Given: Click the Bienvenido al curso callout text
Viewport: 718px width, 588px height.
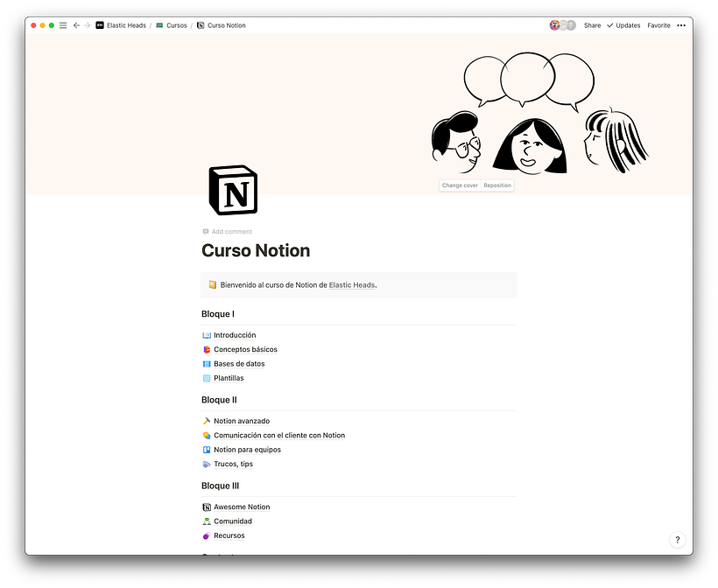Looking at the screenshot, I should coord(299,284).
